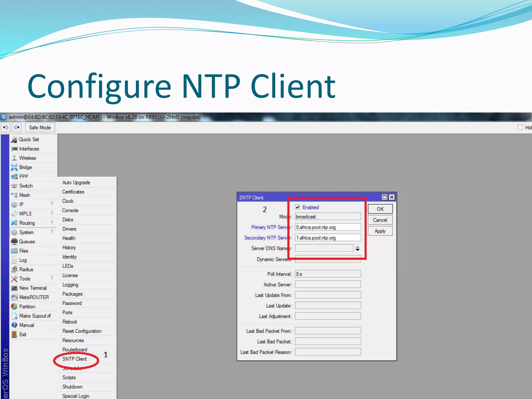Screen dimensions: 532x399
Task: Click the System gear icon
Action: click(14, 232)
